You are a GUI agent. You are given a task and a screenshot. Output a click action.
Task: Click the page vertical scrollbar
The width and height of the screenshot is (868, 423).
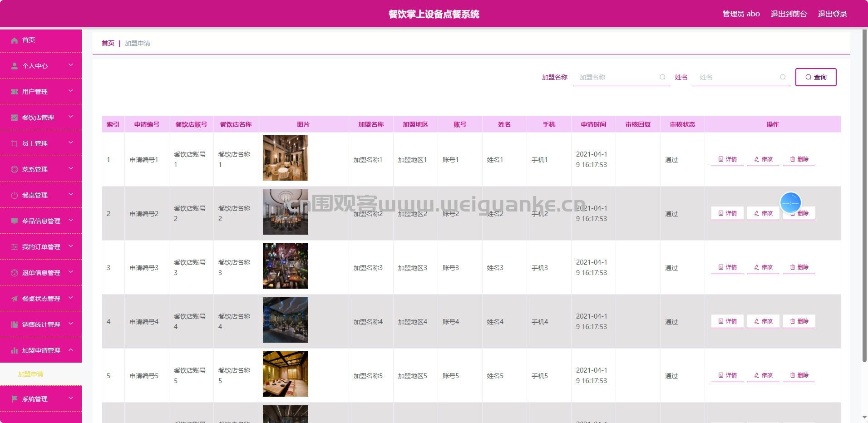[864, 195]
